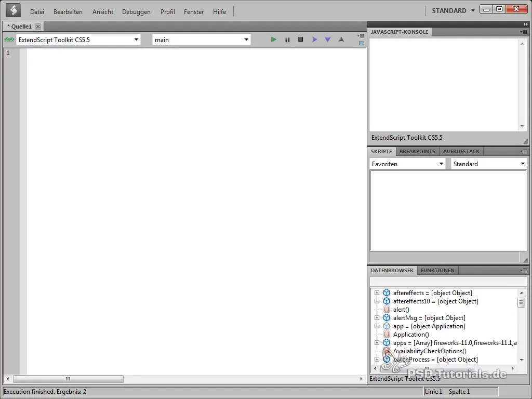Switch to the Funktionen tab

[437, 270]
